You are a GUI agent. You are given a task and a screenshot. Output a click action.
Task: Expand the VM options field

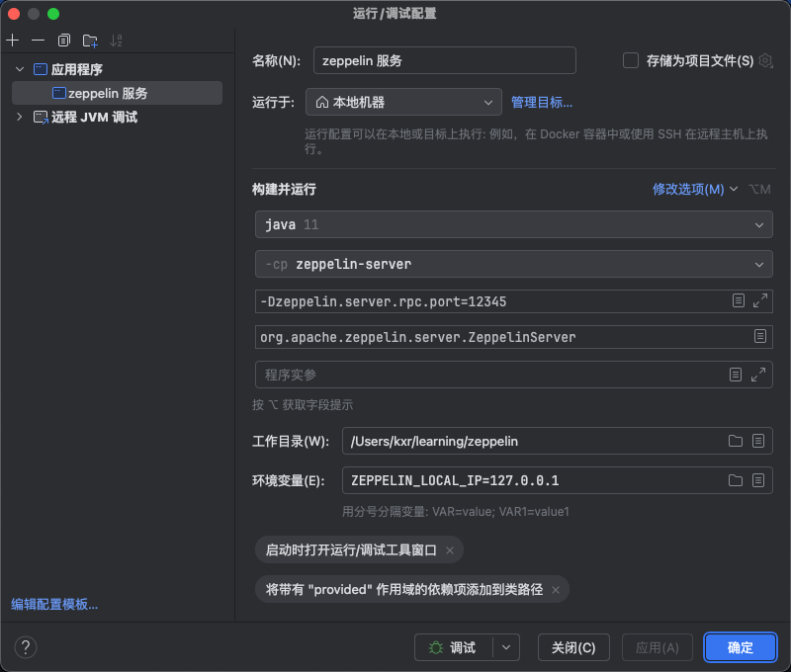tap(760, 301)
